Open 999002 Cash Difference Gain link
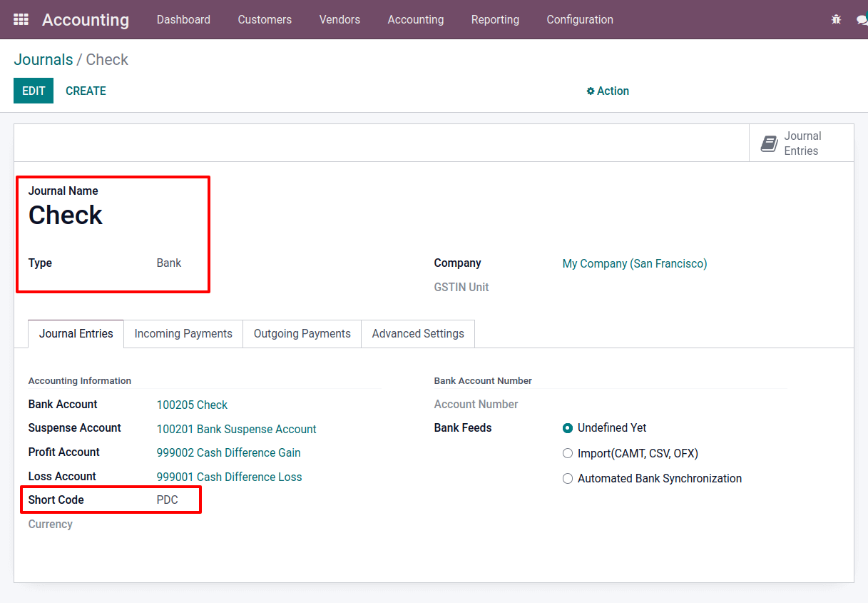The image size is (868, 603). point(228,453)
